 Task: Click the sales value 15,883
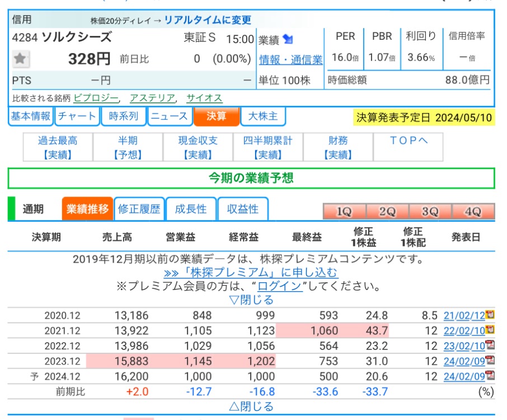(x=132, y=361)
